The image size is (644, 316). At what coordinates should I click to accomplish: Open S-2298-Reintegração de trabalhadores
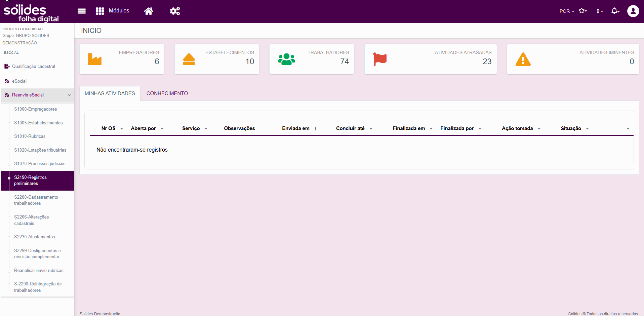click(38, 287)
